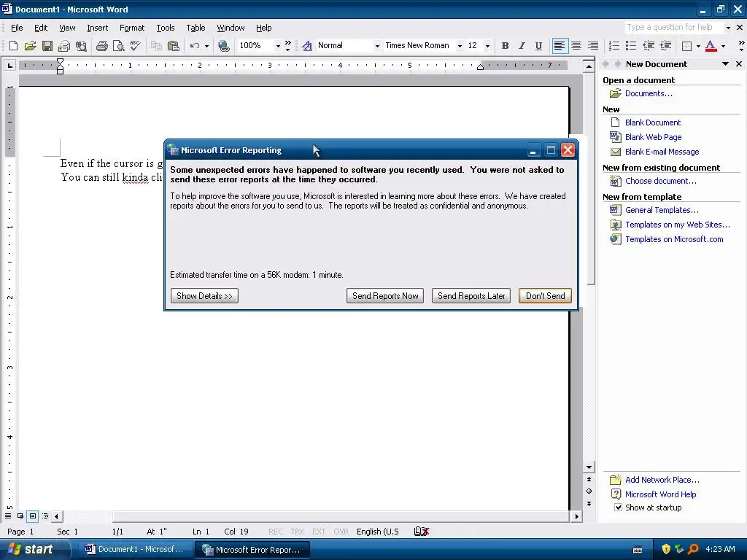Switch to Normal View icon
This screenshot has width=747, height=560.
click(x=8, y=516)
